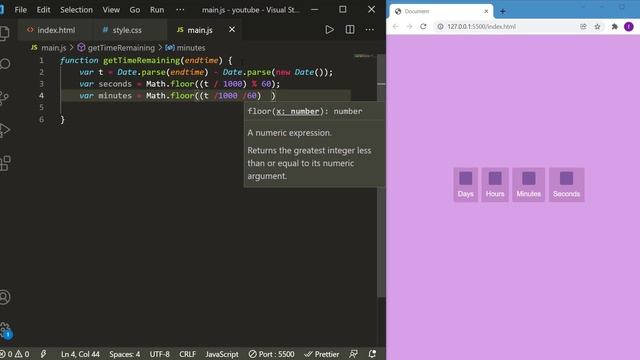Change indentation via Spaces: 4

point(124,354)
